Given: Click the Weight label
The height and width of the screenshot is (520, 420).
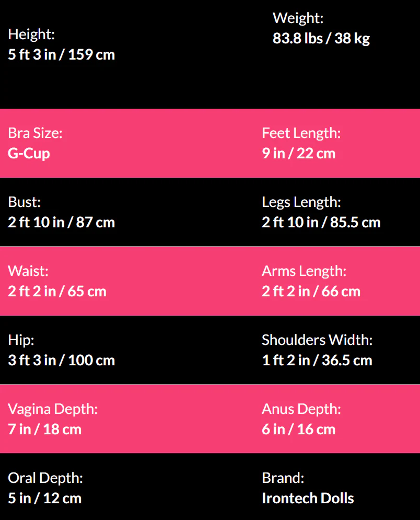Looking at the screenshot, I should point(298,18).
